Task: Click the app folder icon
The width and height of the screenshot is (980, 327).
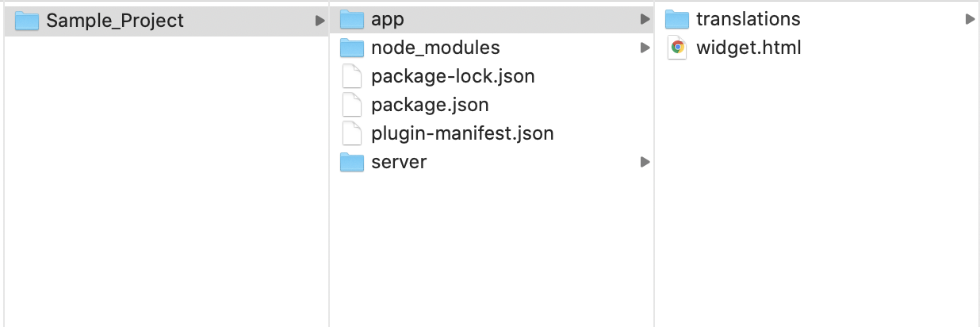Action: pos(351,19)
